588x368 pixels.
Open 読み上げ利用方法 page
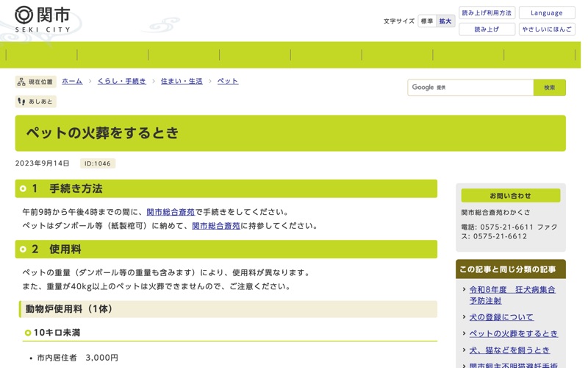(487, 13)
